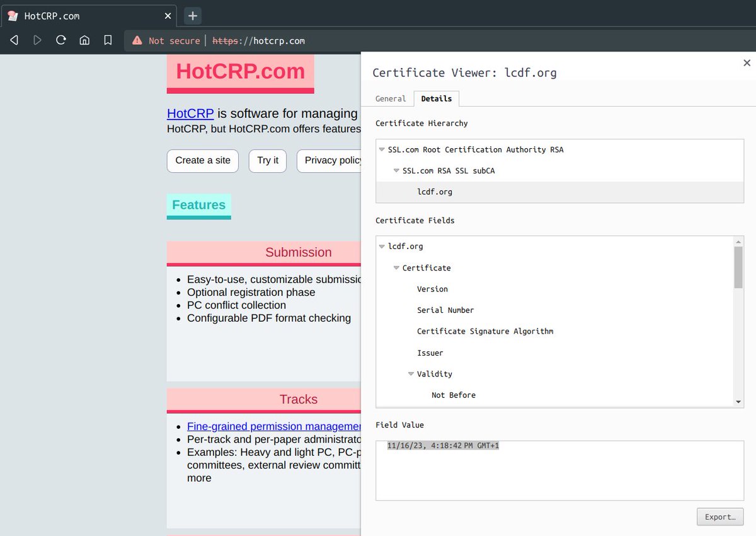Click the address bar URL hotcrp.com
The image size is (756, 536).
pyautogui.click(x=278, y=40)
